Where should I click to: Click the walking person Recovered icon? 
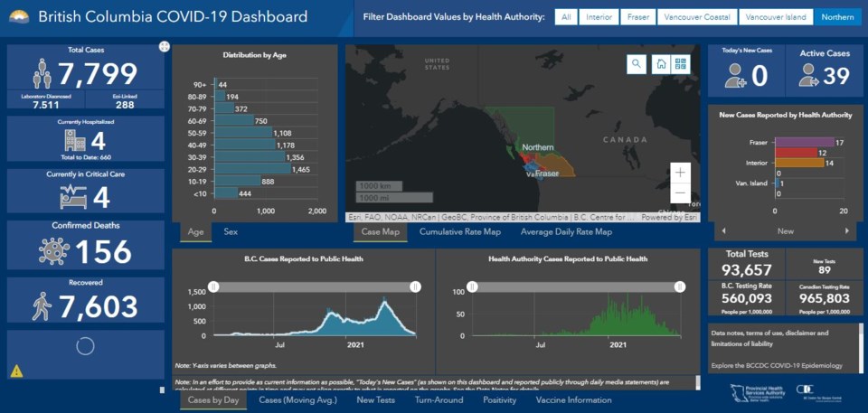coord(42,306)
